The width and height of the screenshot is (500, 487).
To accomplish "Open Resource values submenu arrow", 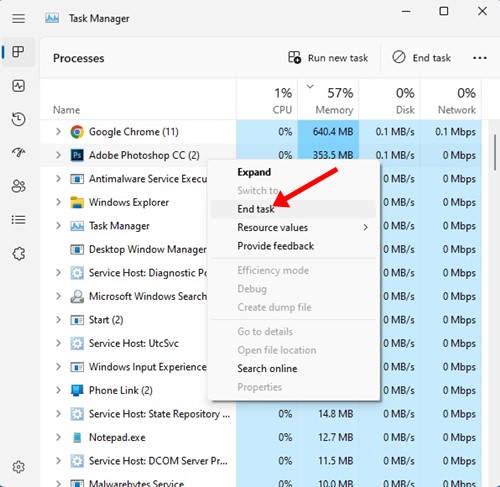I will 366,227.
